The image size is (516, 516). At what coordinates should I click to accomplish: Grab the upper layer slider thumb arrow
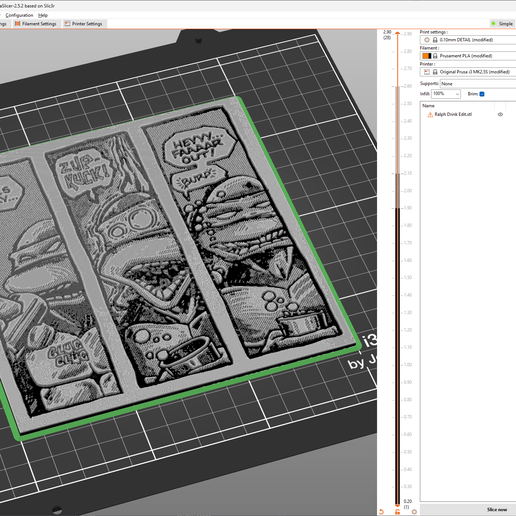coord(397,33)
